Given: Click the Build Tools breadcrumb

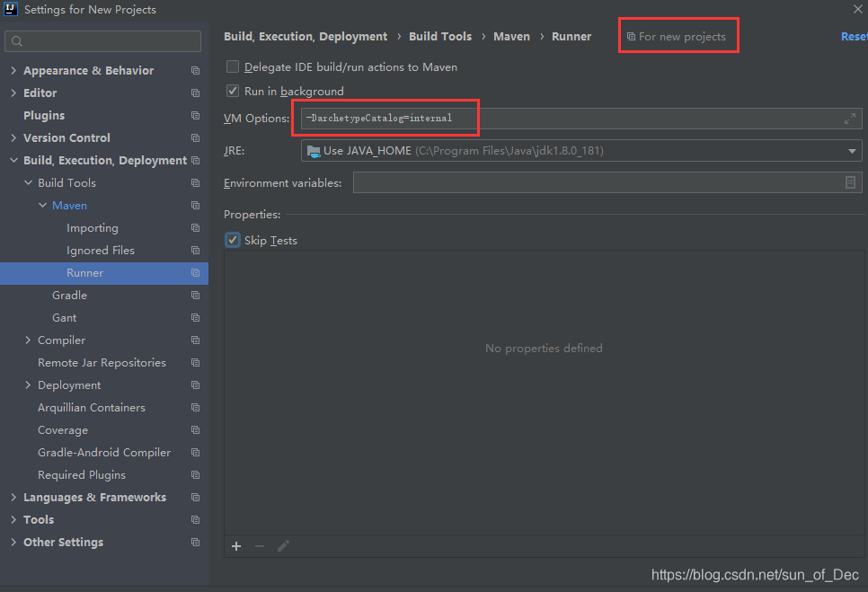Looking at the screenshot, I should point(440,37).
